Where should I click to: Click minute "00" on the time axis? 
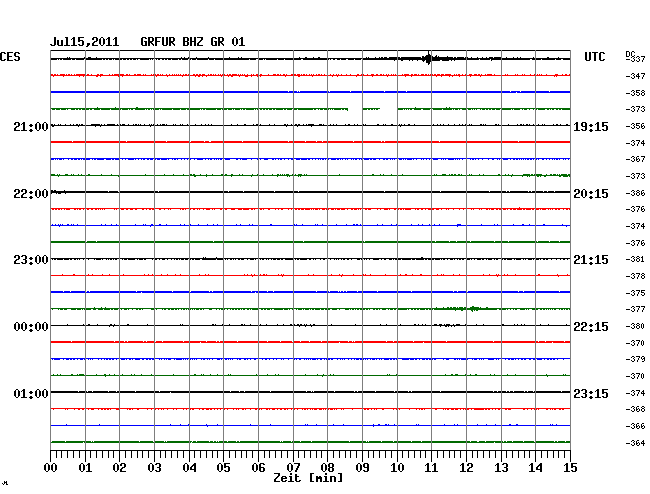(x=51, y=467)
